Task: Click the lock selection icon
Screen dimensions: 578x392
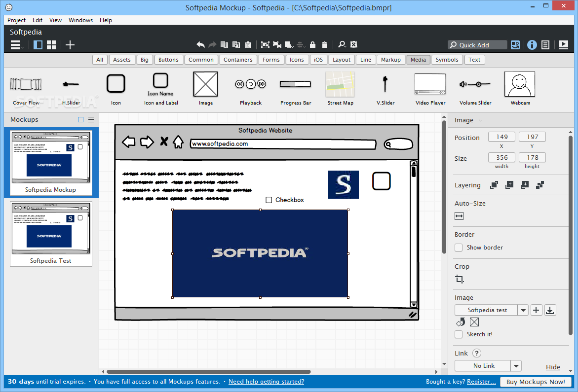Action: click(312, 44)
